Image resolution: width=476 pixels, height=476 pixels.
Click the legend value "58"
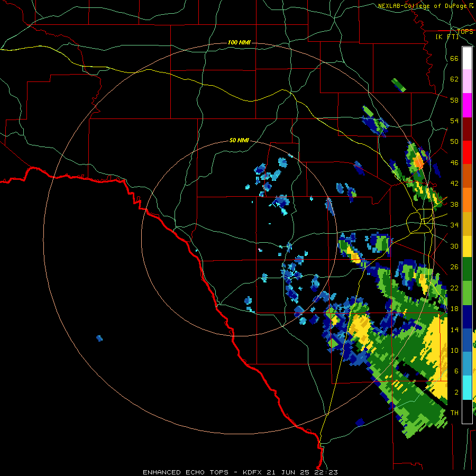[454, 100]
